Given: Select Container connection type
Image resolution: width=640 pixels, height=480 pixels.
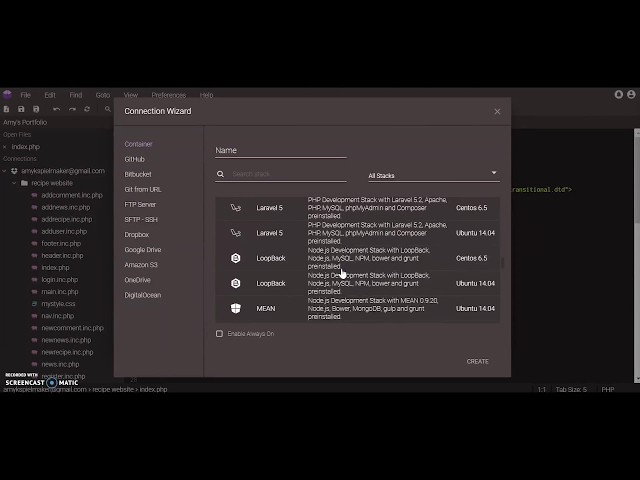Looking at the screenshot, I should 138,144.
